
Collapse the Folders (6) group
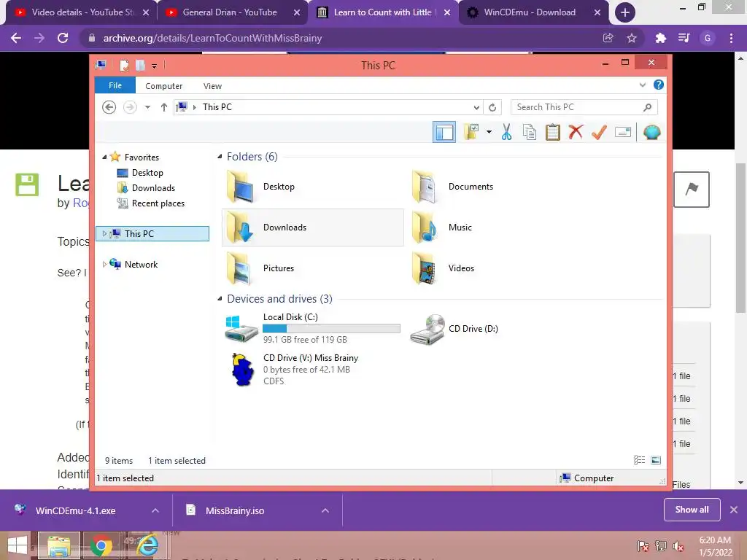[x=220, y=157]
